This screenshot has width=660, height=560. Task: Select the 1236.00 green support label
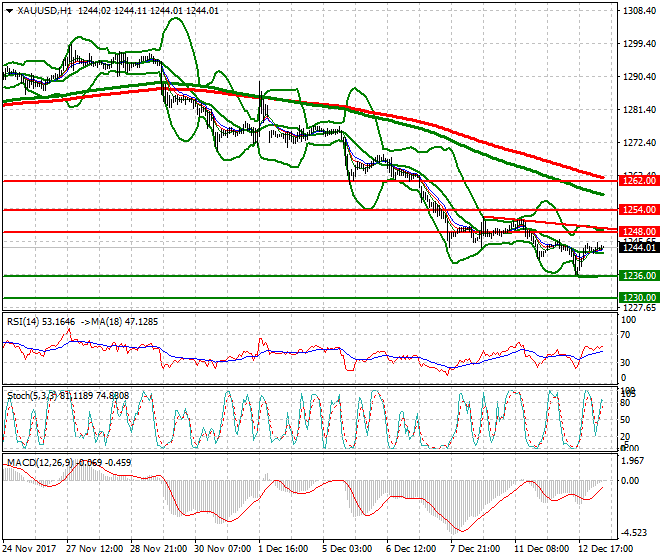[639, 275]
